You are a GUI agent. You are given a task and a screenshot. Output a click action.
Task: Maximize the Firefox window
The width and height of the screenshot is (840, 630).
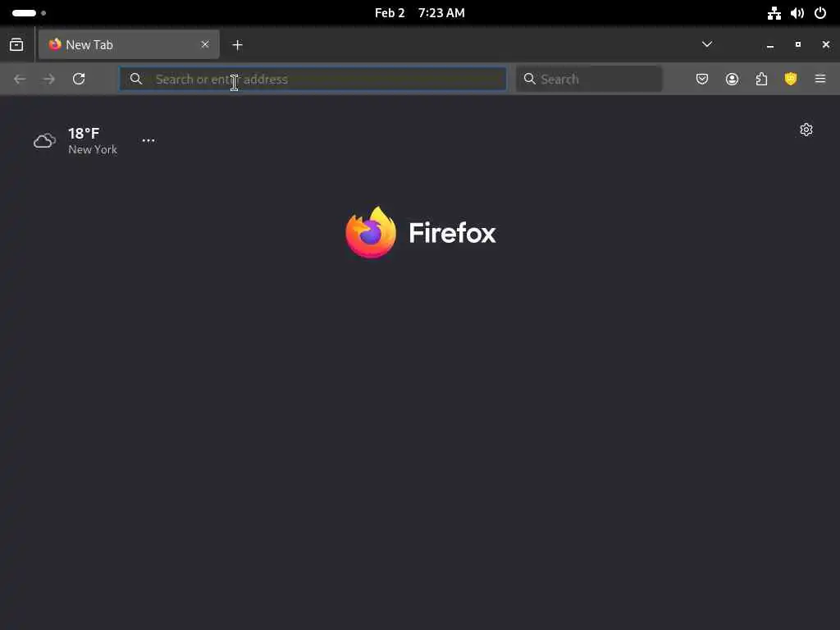[x=798, y=44]
